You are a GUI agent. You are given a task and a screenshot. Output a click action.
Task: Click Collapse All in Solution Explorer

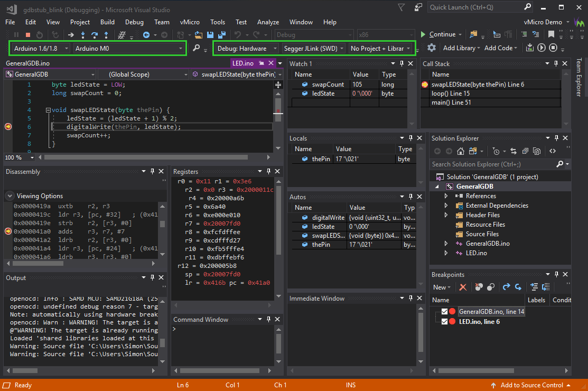pos(525,151)
